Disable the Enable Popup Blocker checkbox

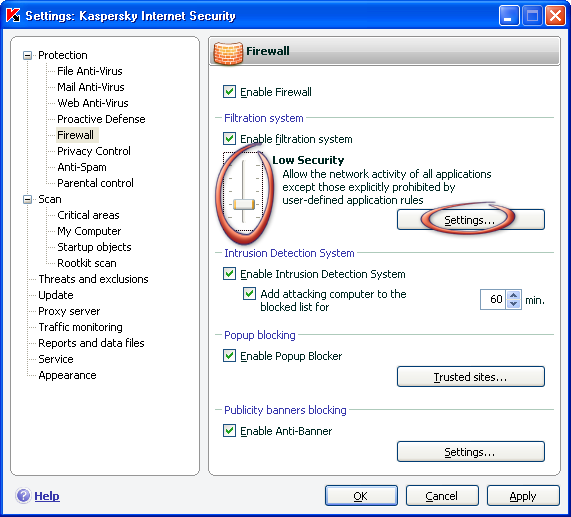[x=229, y=355]
